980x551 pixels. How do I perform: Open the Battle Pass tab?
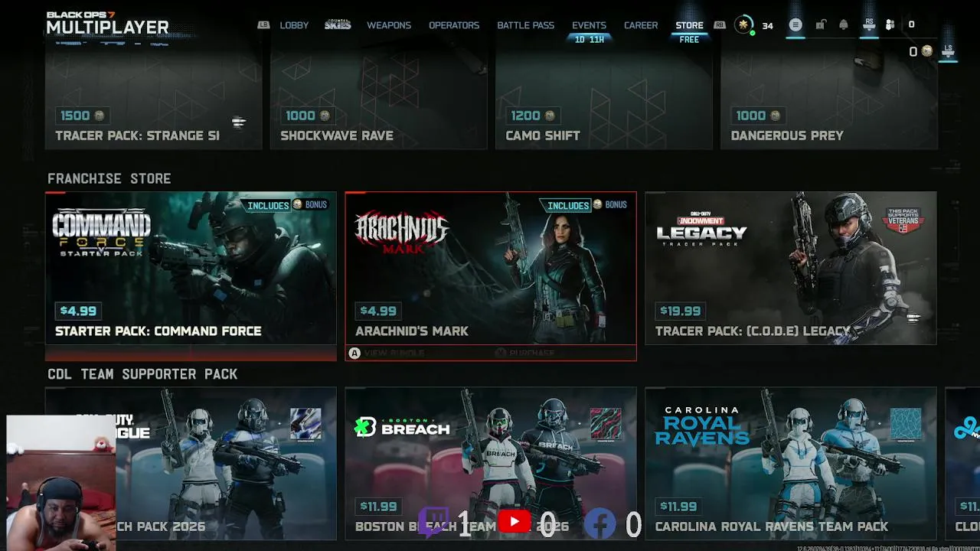point(526,25)
